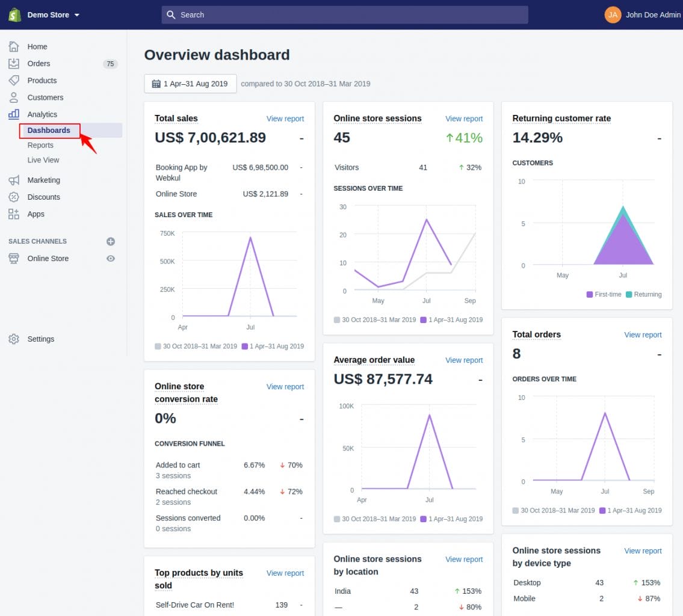Click the Home icon in sidebar
The width and height of the screenshot is (683, 616).
(x=14, y=46)
